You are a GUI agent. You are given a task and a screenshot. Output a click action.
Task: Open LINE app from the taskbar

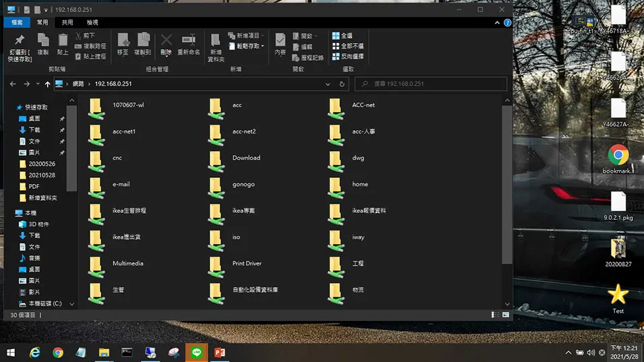196,352
